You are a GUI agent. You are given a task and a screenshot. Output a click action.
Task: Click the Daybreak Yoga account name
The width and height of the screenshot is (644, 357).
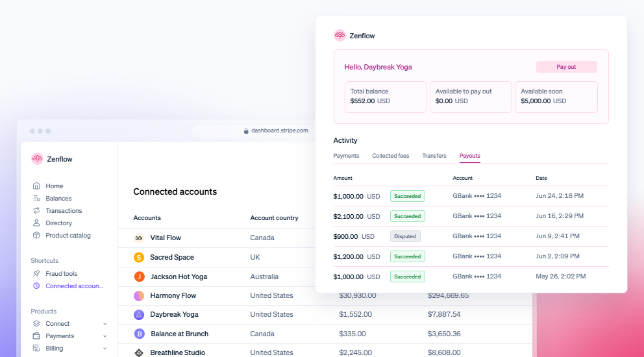click(174, 314)
